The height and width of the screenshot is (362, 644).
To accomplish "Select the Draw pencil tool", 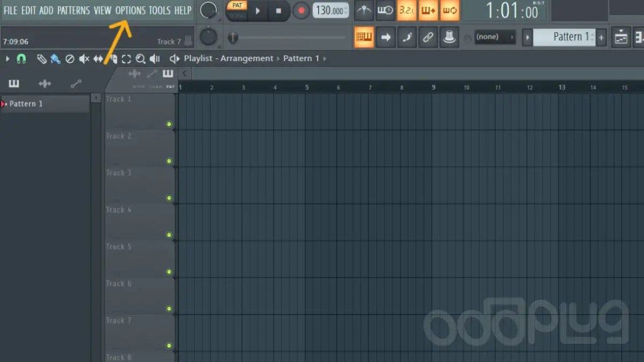I will point(42,58).
